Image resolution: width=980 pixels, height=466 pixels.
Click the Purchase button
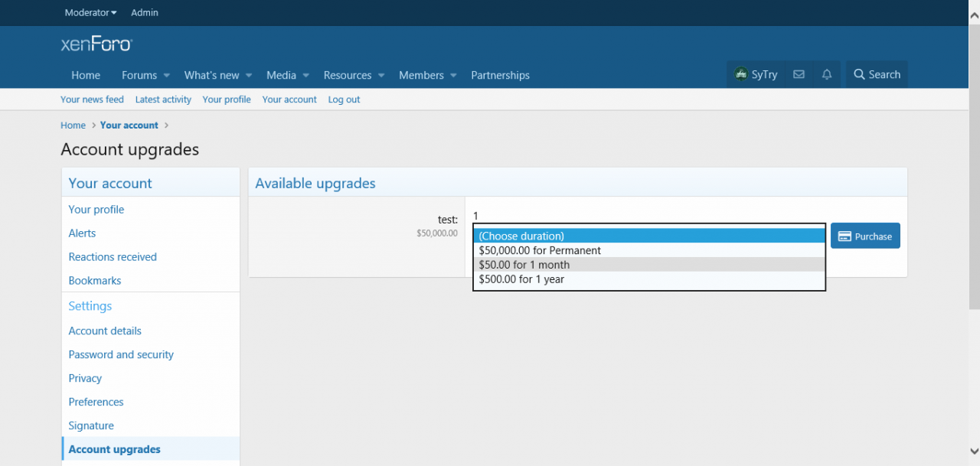click(x=865, y=236)
